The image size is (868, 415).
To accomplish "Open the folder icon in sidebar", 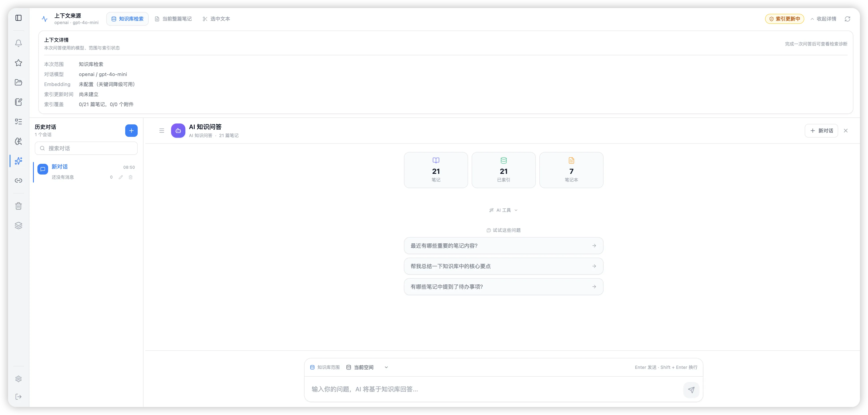I will click(18, 82).
